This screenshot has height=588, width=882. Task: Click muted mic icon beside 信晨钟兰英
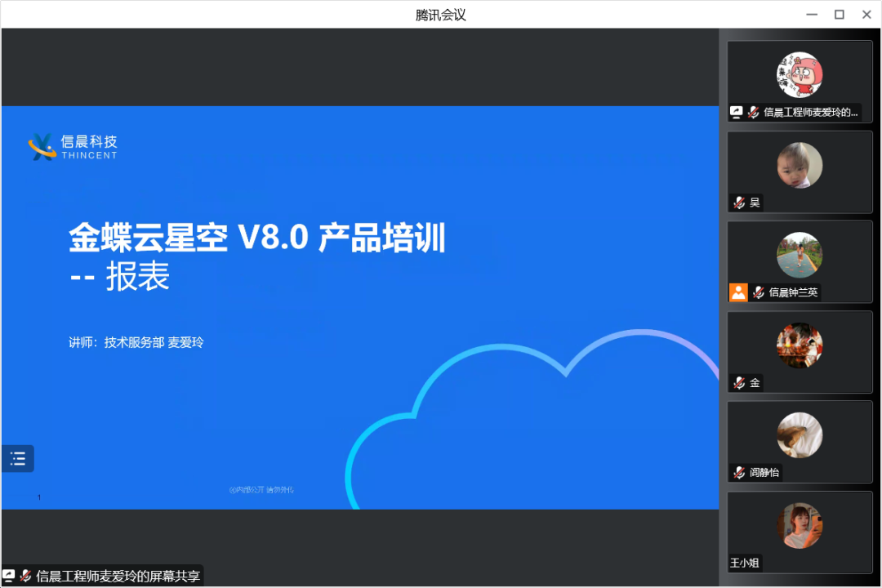coord(758,292)
